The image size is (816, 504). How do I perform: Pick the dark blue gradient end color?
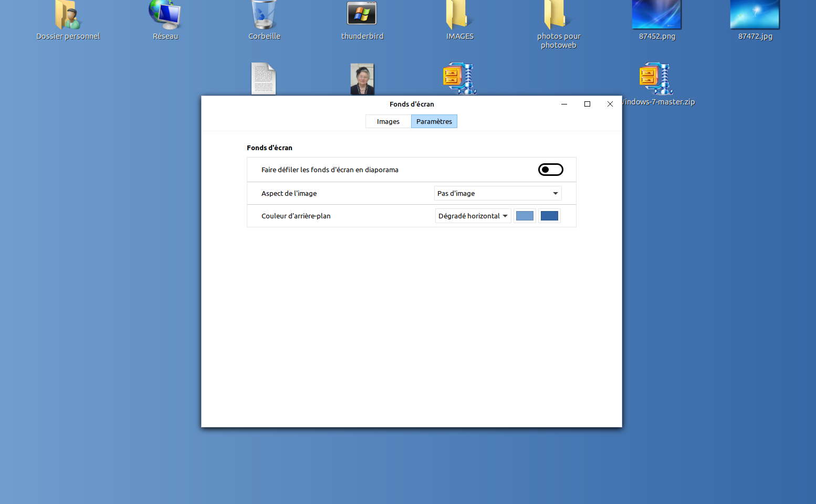pos(549,216)
